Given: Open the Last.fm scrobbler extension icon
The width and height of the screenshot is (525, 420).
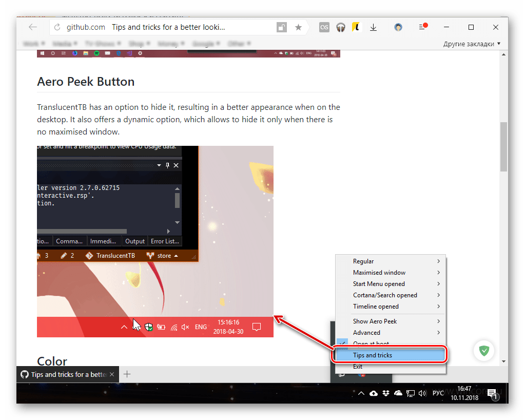Looking at the screenshot, I should [324, 27].
